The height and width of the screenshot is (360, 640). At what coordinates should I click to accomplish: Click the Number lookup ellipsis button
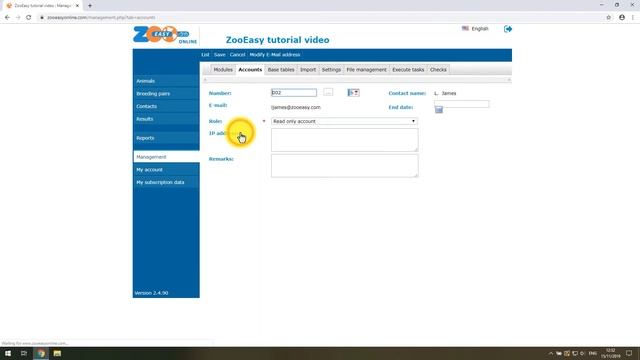(x=328, y=93)
